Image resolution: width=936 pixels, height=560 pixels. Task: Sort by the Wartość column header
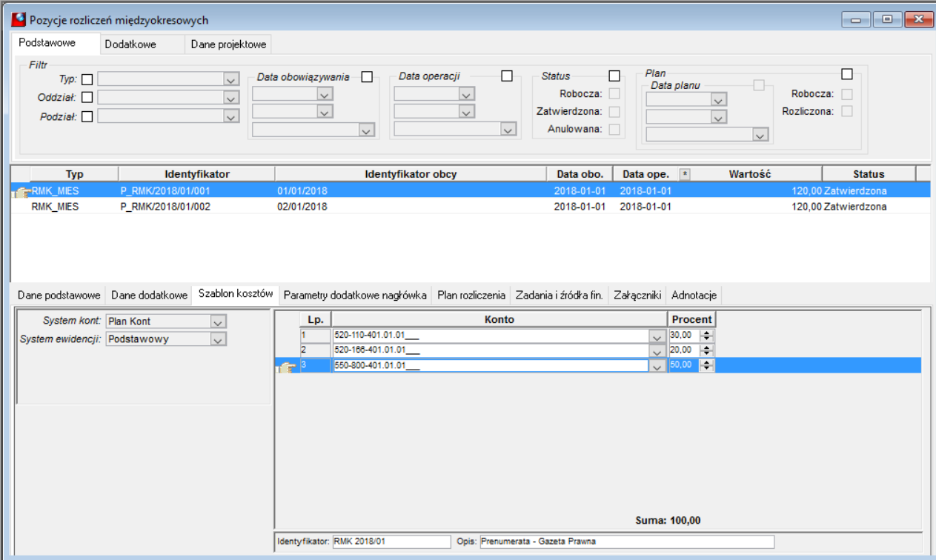pyautogui.click(x=750, y=174)
